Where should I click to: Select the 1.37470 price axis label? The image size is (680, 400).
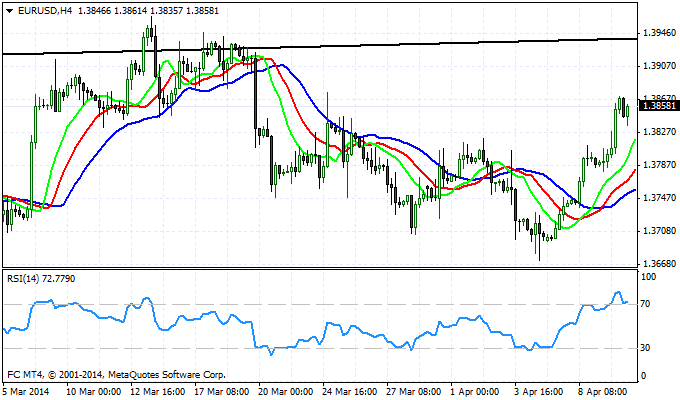tap(659, 198)
